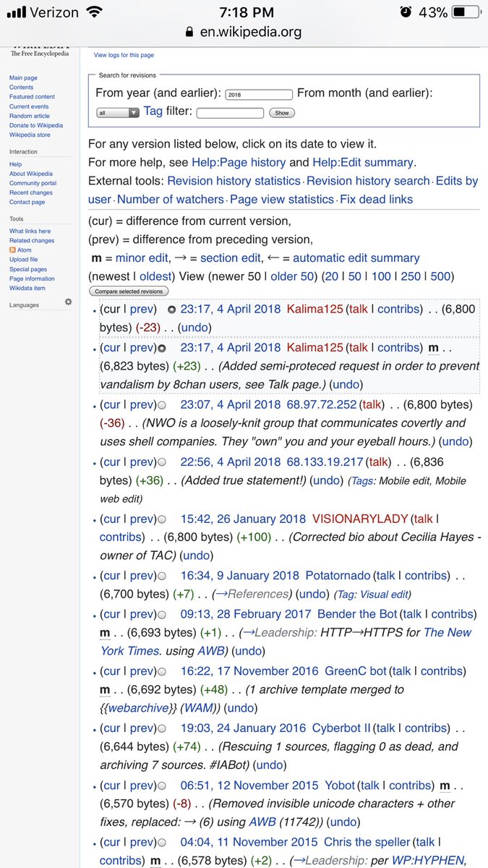488x868 pixels.
Task: Click the Tag filter text field
Action: pyautogui.click(x=230, y=113)
